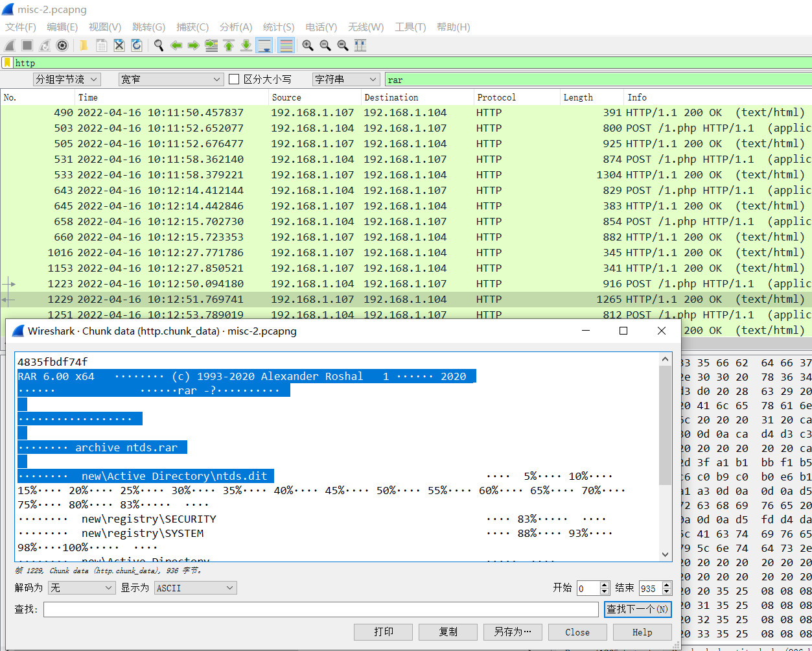Click 查找下一个(N) find next button
The height and width of the screenshot is (651, 812).
[x=638, y=610]
